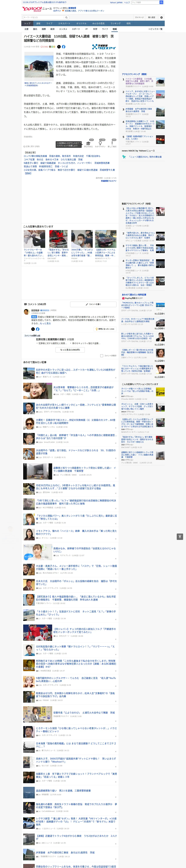The image size is (186, 868).
Task: Click the マイページ link
Action: point(139,17)
